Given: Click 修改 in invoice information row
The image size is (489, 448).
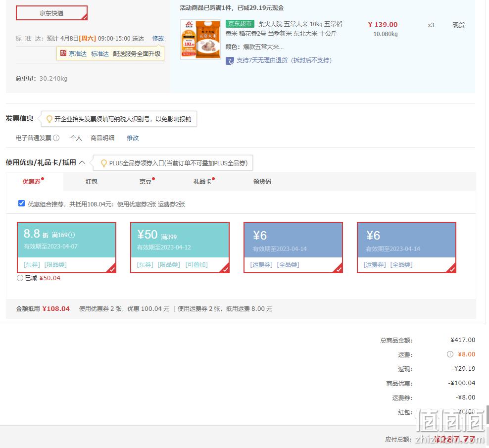Looking at the screenshot, I should (133, 138).
